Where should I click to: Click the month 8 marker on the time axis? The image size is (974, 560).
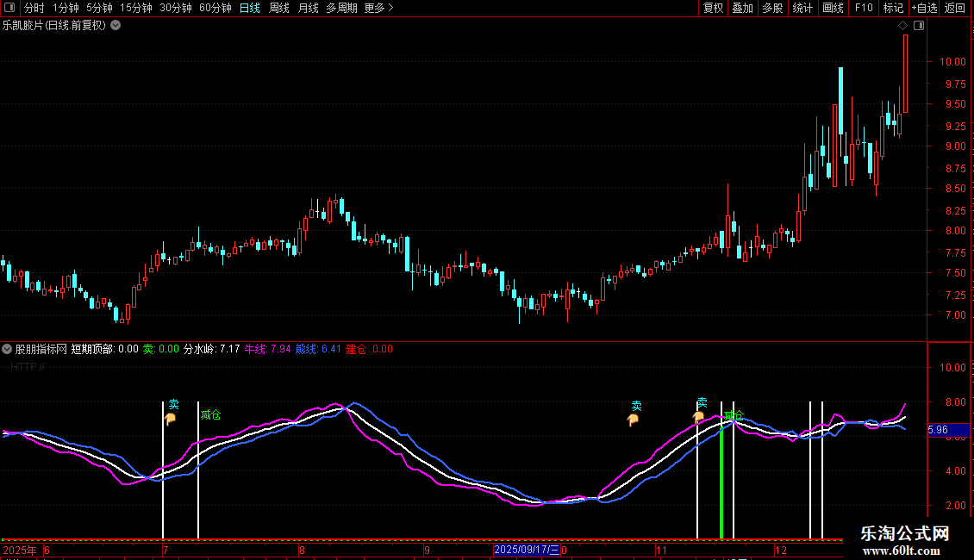(x=302, y=550)
